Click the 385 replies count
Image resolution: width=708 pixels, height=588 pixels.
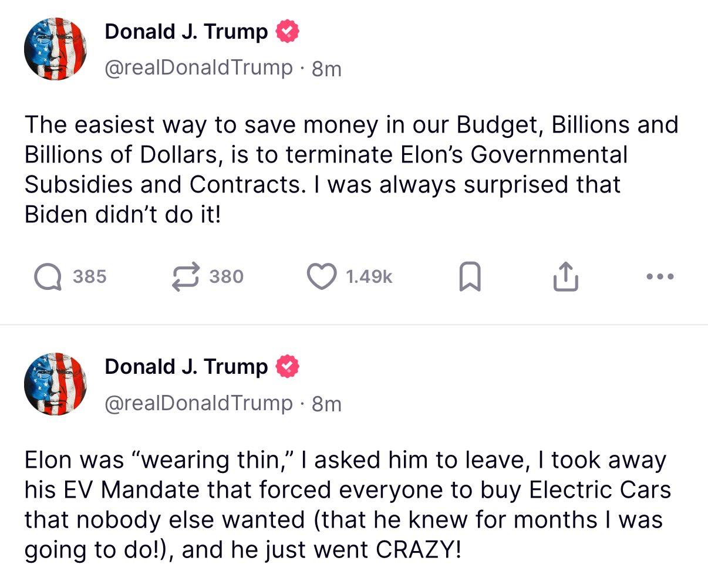click(90, 277)
